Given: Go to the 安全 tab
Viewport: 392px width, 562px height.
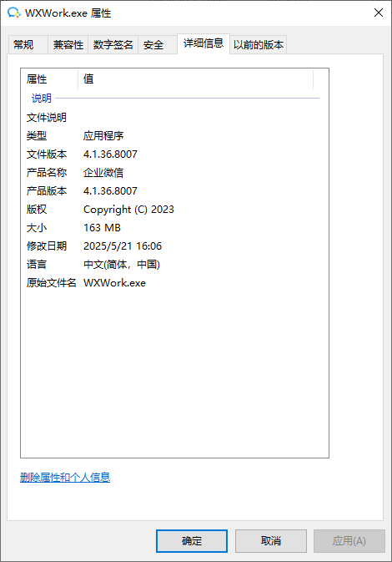Looking at the screenshot, I should 157,45.
